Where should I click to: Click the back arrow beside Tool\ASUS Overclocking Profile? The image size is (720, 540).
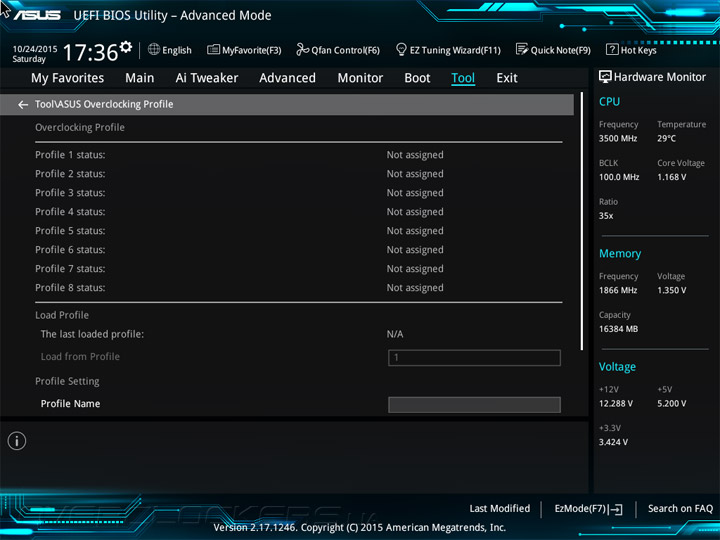pyautogui.click(x=22, y=105)
